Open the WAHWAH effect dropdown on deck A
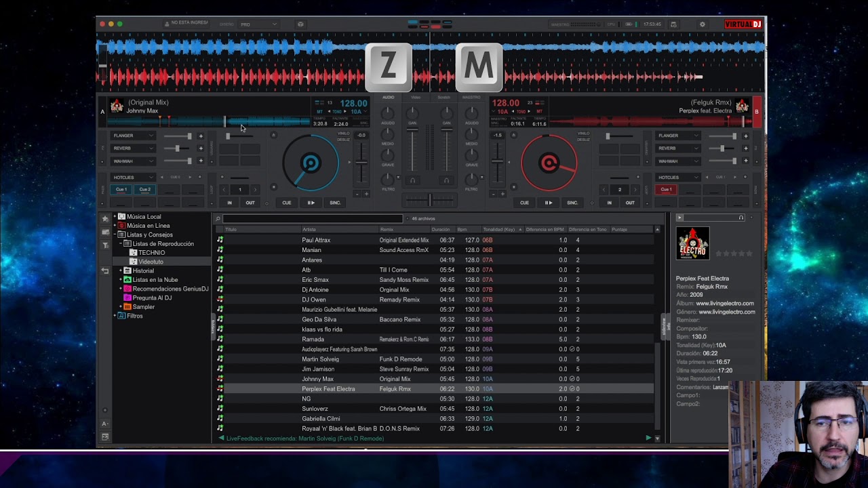The height and width of the screenshot is (488, 868). point(132,161)
